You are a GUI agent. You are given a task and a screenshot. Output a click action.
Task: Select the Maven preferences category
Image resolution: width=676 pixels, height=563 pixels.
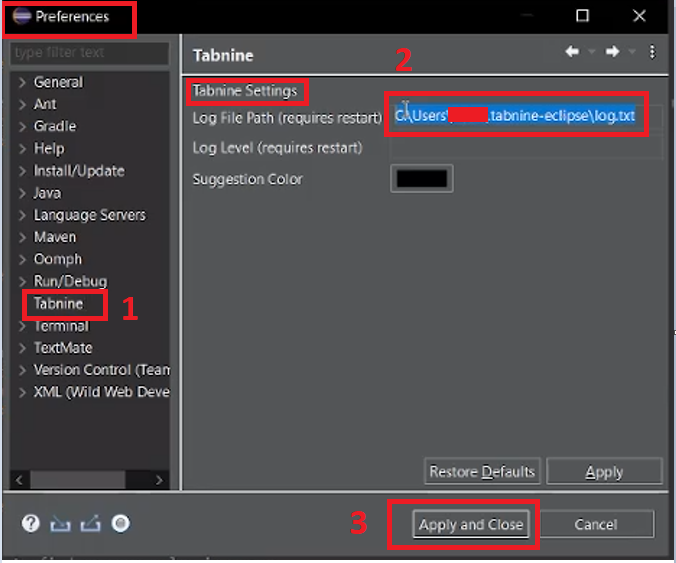[55, 237]
